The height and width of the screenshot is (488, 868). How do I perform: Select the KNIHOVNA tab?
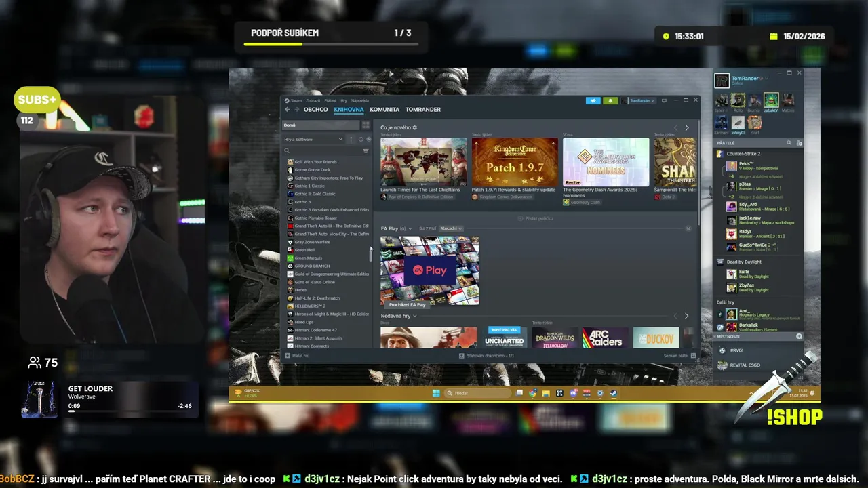349,109
